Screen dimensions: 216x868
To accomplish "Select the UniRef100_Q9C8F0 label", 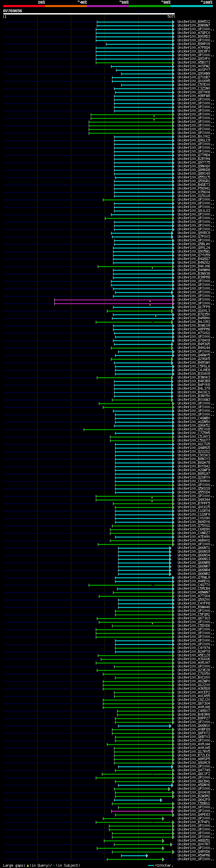I will pyautogui.click(x=194, y=52).
